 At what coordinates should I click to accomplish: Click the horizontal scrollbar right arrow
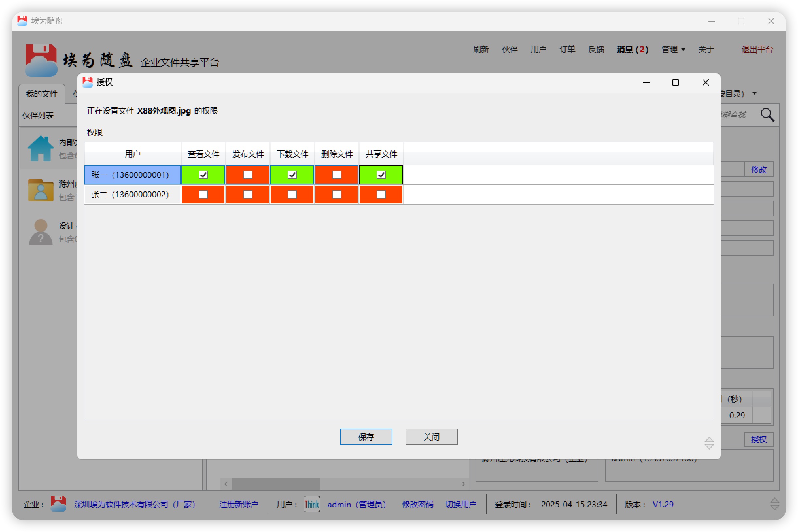(x=463, y=484)
